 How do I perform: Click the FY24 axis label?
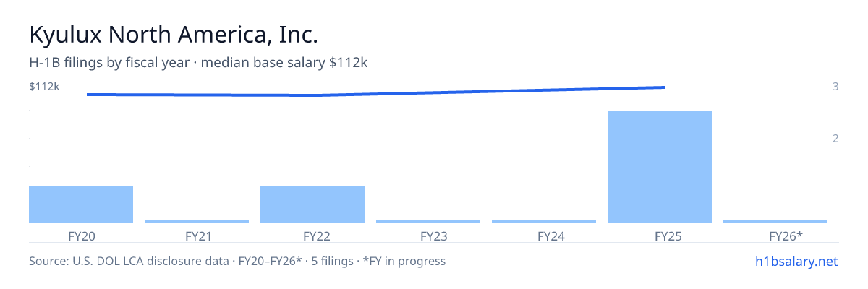click(544, 236)
